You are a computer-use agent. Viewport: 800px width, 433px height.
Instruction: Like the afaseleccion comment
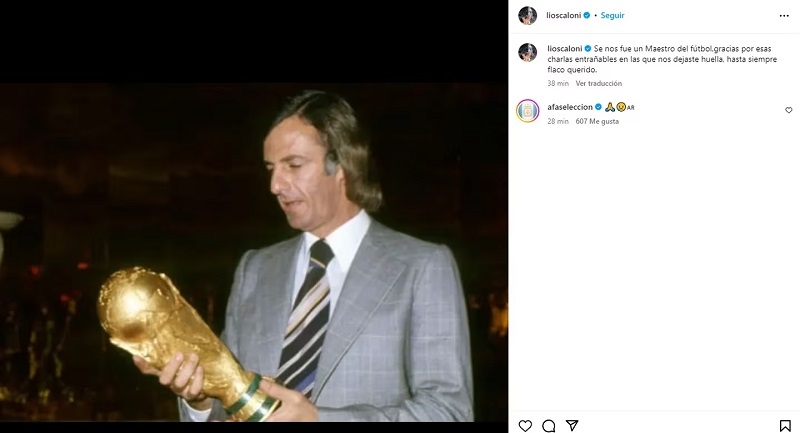tap(788, 110)
